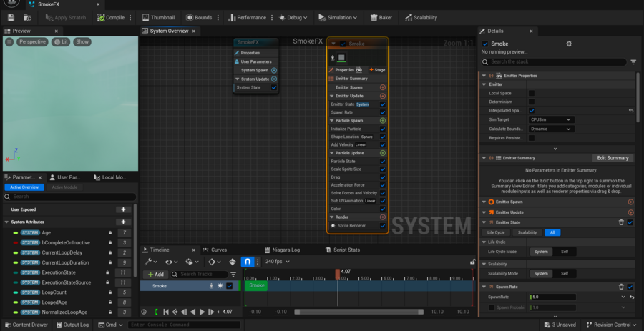The width and height of the screenshot is (644, 331).
Task: Add a renderer using the Render plus icon
Action: point(383,217)
